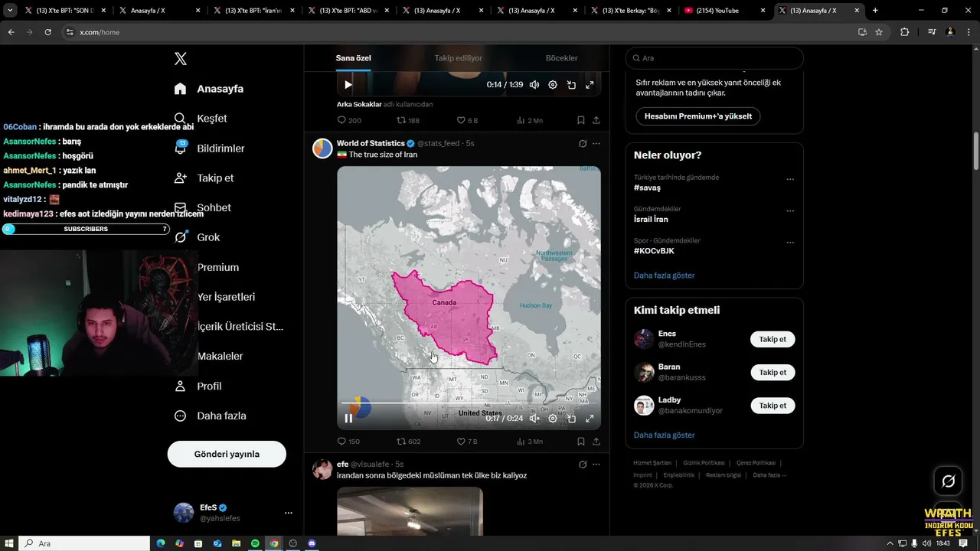Open more options on efe @visualefe post

pos(596,465)
